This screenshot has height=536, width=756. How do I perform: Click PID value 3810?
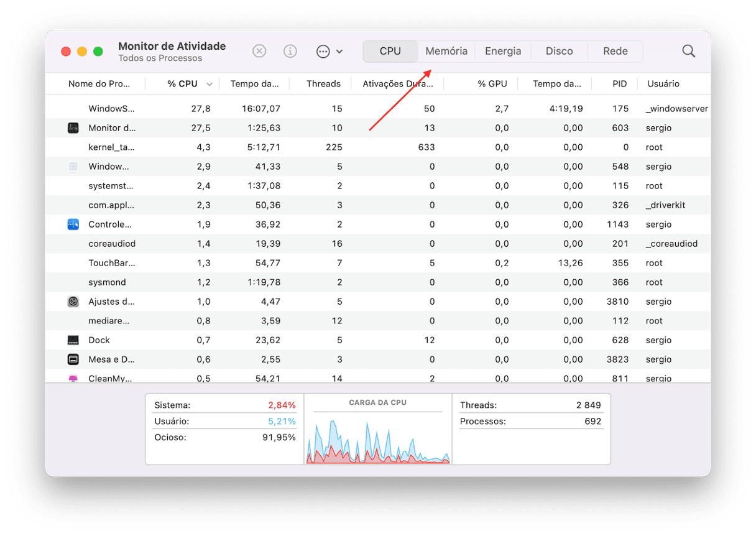click(617, 302)
